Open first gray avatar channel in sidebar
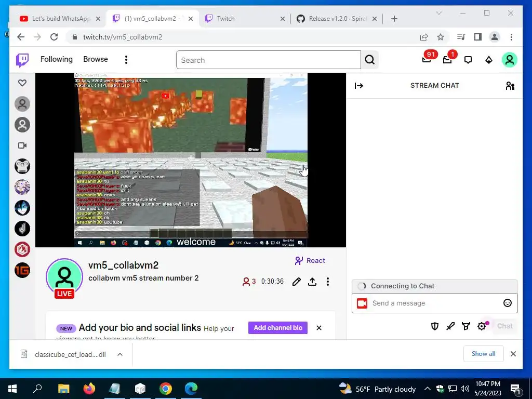Screen dimensions: 532x399 (22, 104)
